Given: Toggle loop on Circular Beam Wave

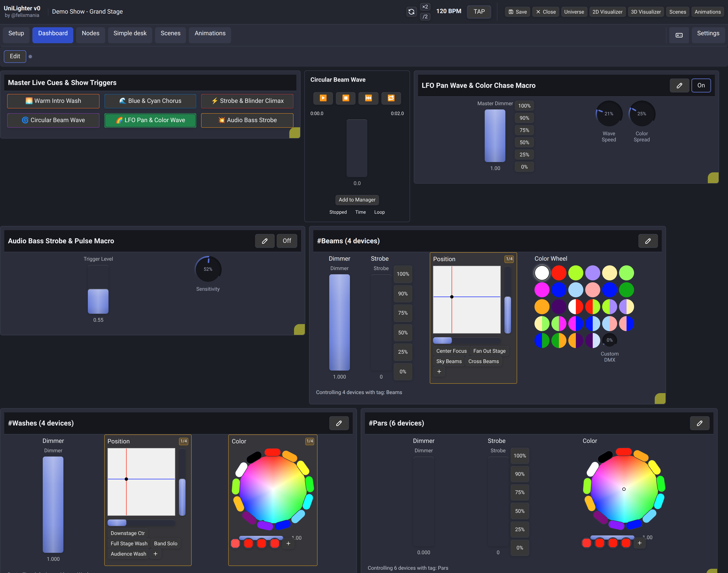Looking at the screenshot, I should tap(391, 98).
